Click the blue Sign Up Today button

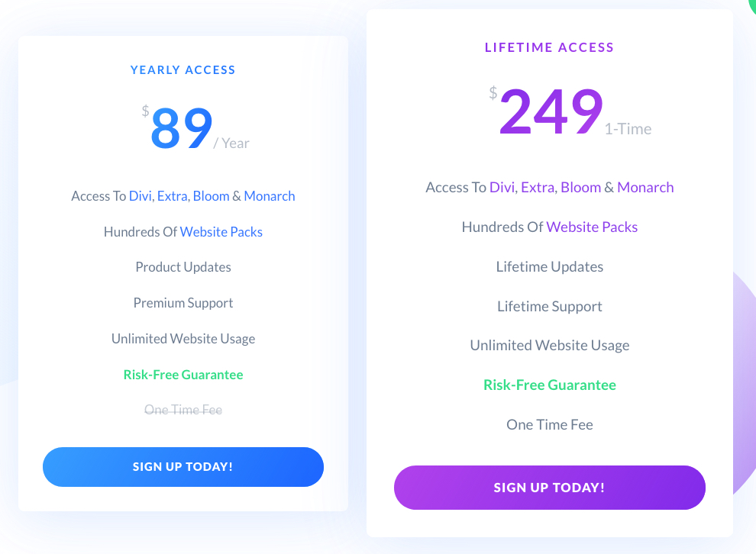click(183, 467)
